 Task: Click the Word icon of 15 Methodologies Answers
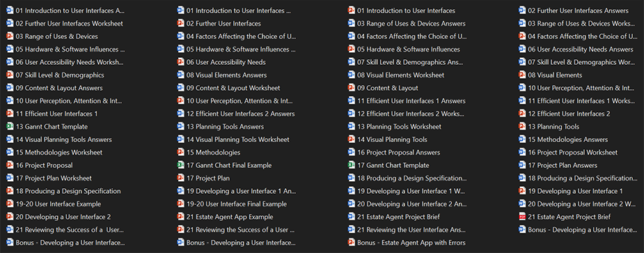pyautogui.click(x=522, y=140)
